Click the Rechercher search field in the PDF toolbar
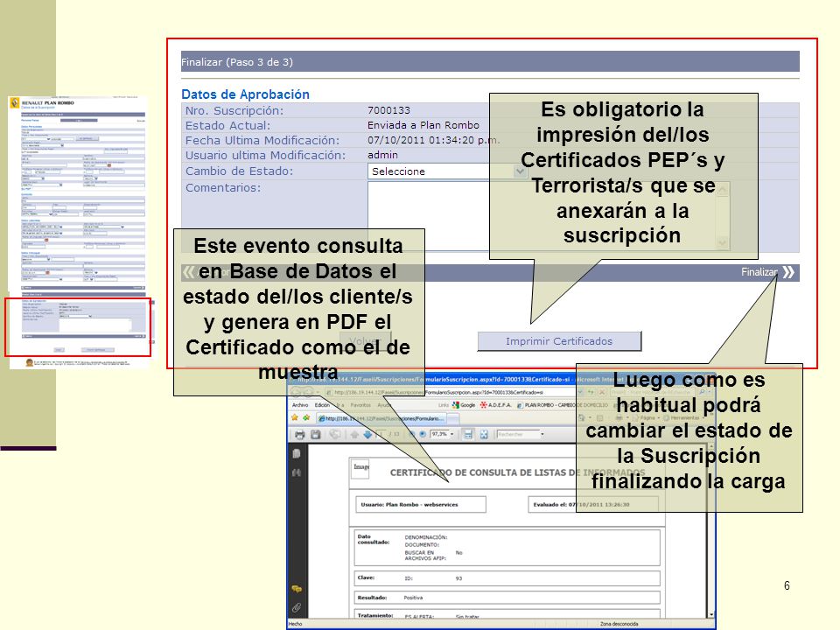 [x=517, y=435]
